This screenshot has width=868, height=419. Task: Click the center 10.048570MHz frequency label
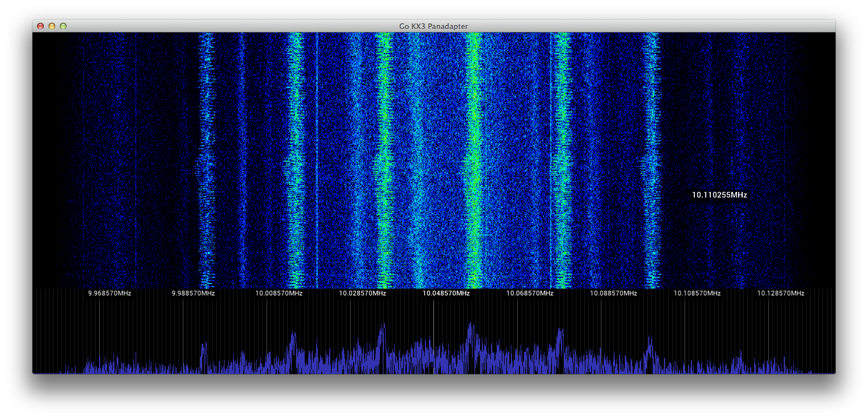(x=446, y=293)
